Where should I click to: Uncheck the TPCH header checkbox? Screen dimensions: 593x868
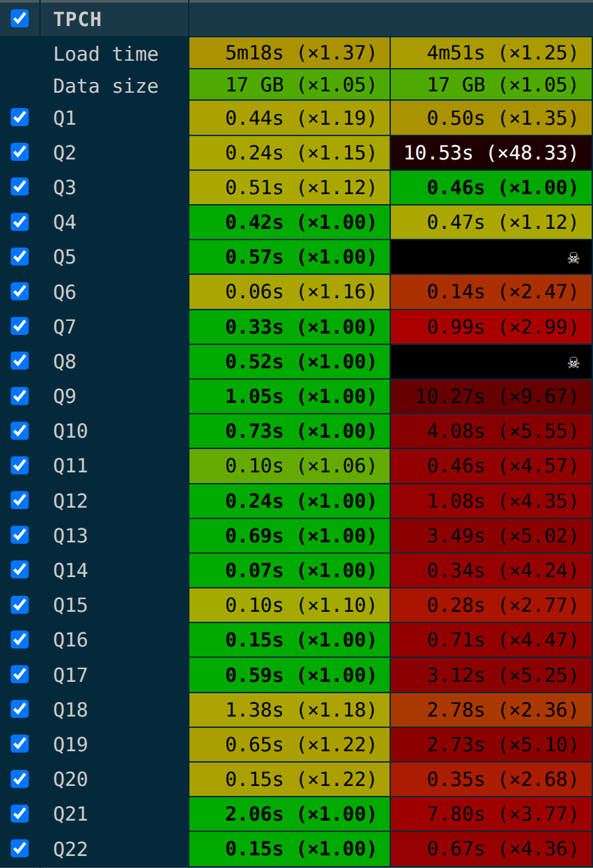click(x=20, y=18)
